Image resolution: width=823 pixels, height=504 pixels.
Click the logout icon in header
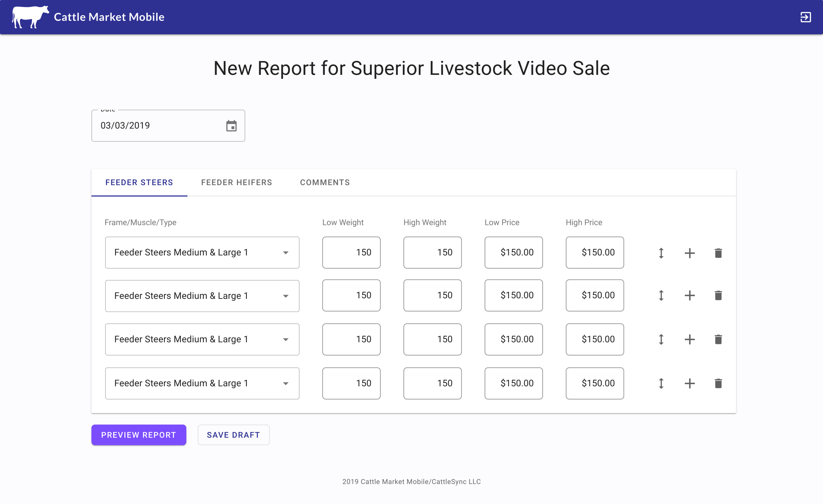click(x=805, y=17)
